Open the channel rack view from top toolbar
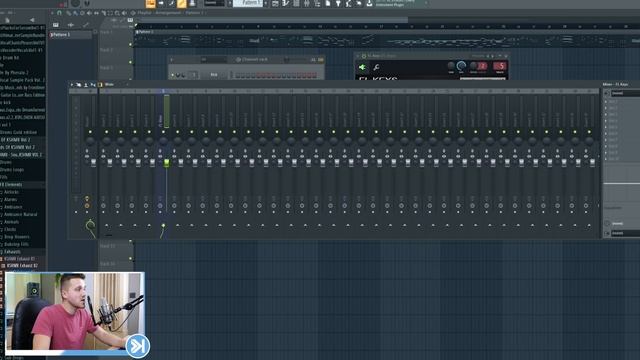Screen dimensions: 640x360 (x=296, y=4)
